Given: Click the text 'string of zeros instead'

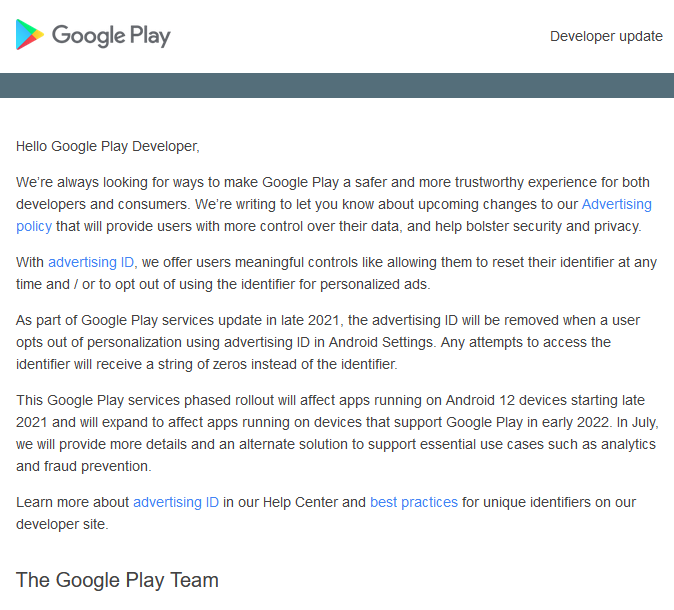Looking at the screenshot, I should pyautogui.click(x=224, y=364).
